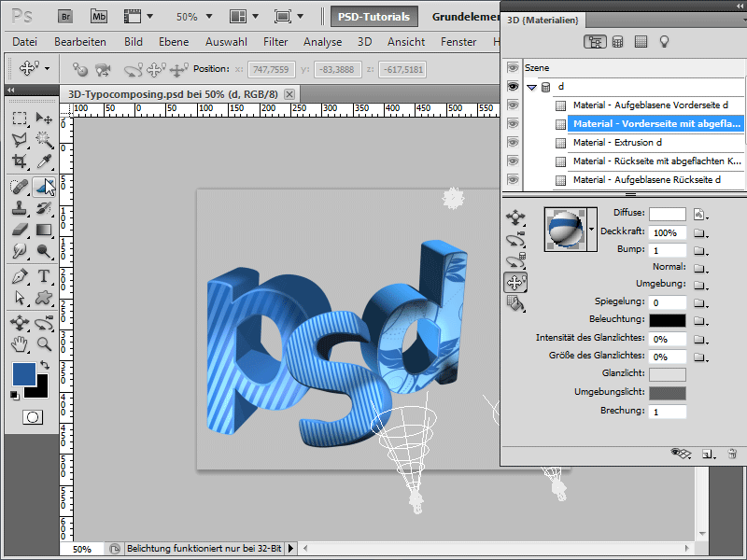Select the Path Selection tool
The width and height of the screenshot is (747, 560).
[20, 298]
